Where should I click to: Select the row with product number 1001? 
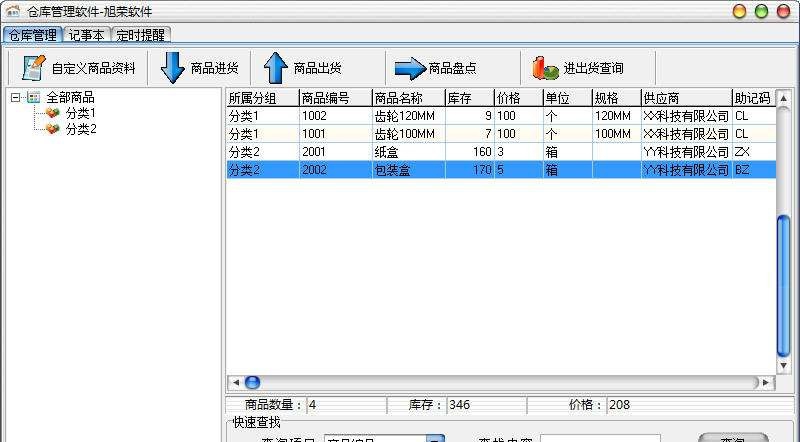tap(501, 134)
